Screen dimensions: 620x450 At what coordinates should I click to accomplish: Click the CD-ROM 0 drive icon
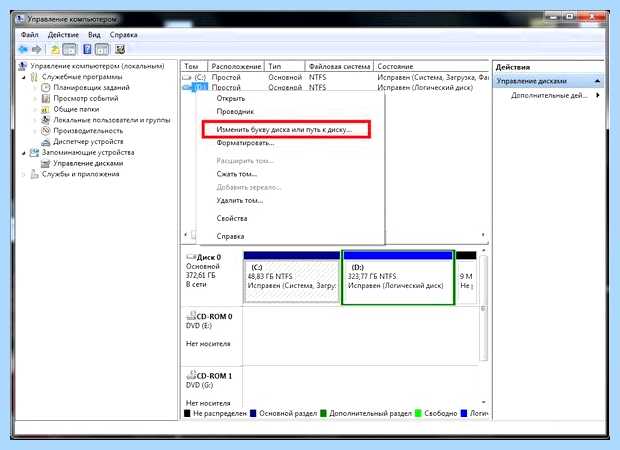tap(191, 316)
